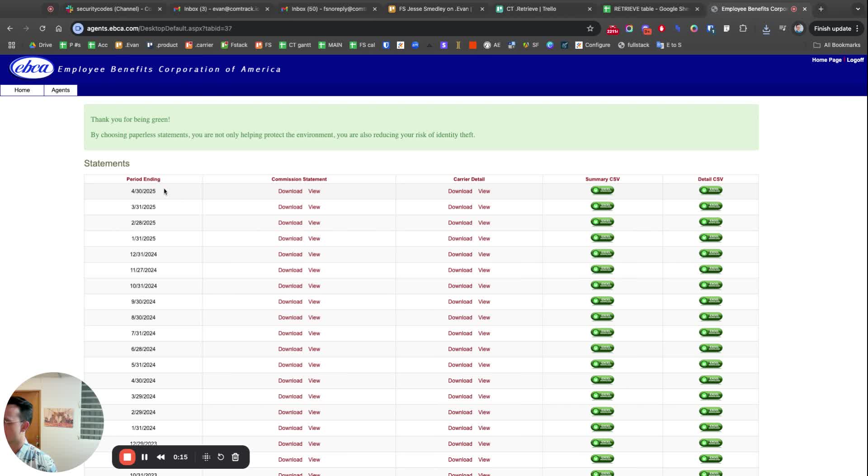The image size is (868, 476).
Task: View Carrier Detail for 7/31/2024
Action: click(484, 333)
